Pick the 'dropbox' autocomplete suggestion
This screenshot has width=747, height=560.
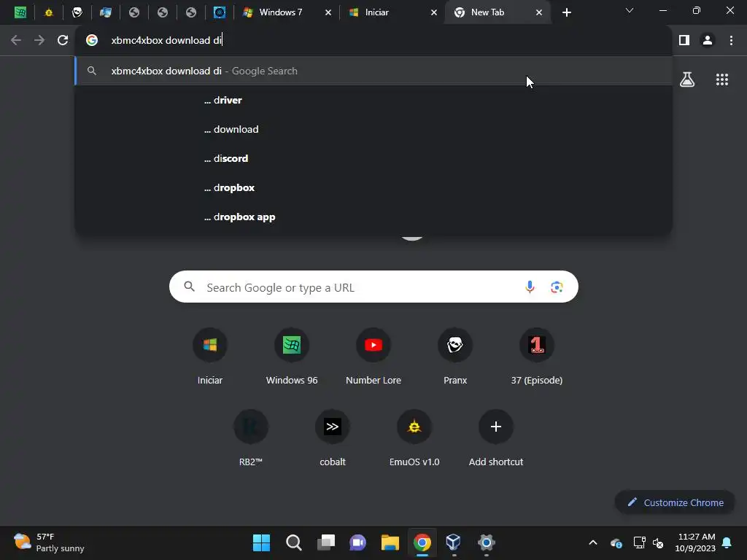click(x=373, y=187)
